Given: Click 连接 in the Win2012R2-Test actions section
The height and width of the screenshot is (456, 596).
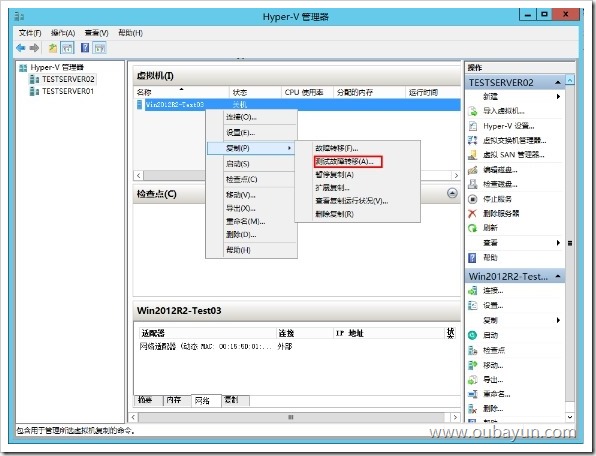Looking at the screenshot, I should coord(493,291).
